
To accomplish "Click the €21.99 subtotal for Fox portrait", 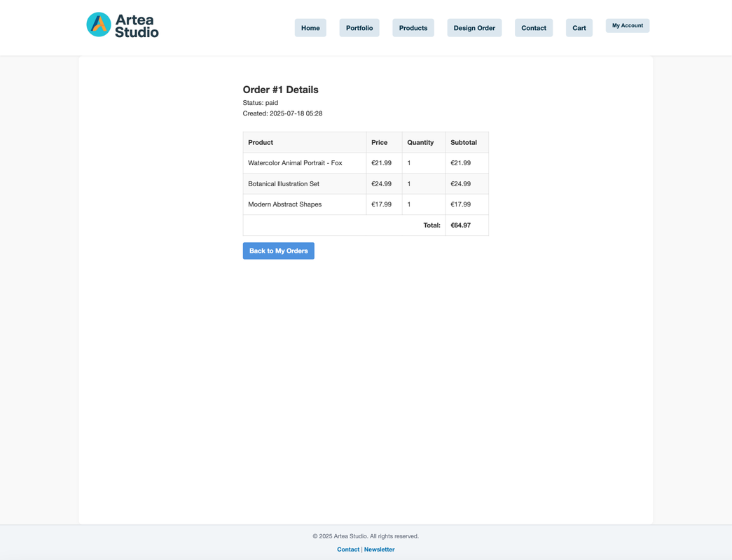I will (x=467, y=163).
